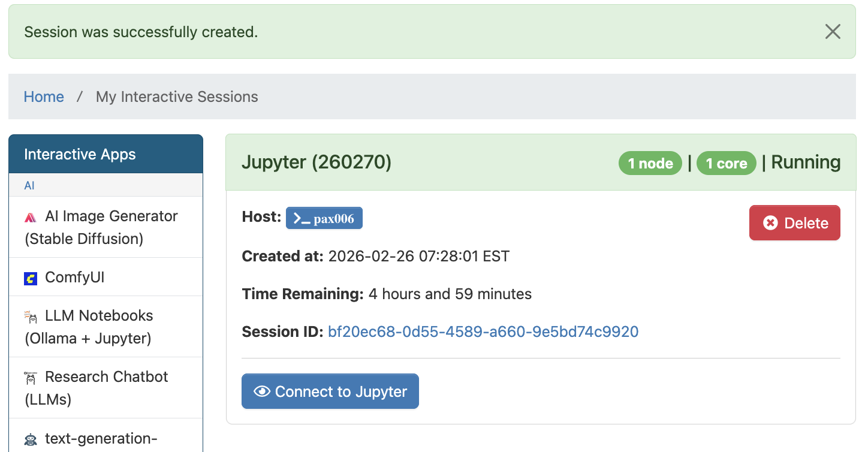The height and width of the screenshot is (452, 868).
Task: Click the Research Chatbot robot icon
Action: (x=30, y=377)
